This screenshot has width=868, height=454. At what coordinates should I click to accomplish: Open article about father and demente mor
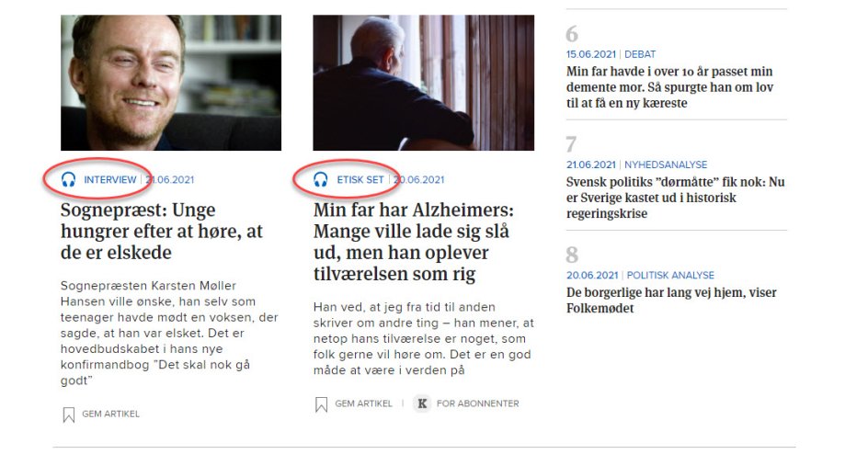coord(669,87)
